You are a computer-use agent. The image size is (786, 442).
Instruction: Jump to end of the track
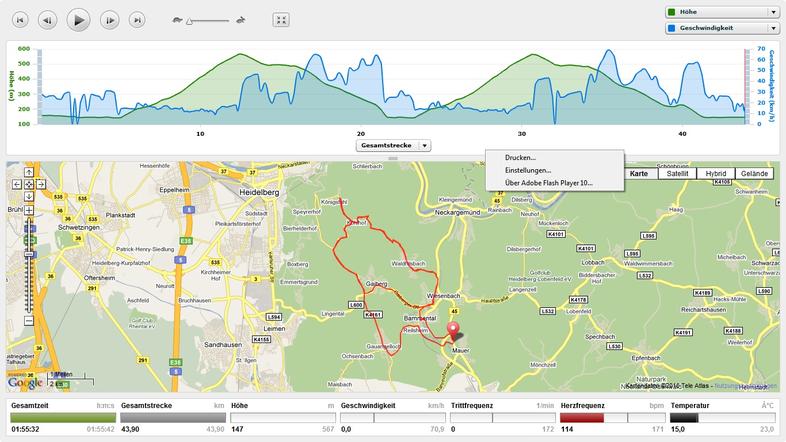(137, 20)
